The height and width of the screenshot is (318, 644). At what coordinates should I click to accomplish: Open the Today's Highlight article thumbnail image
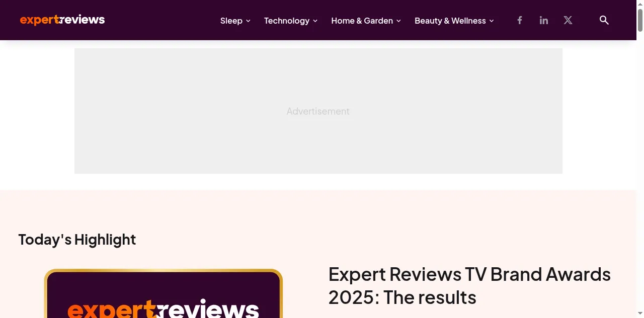[164, 293]
